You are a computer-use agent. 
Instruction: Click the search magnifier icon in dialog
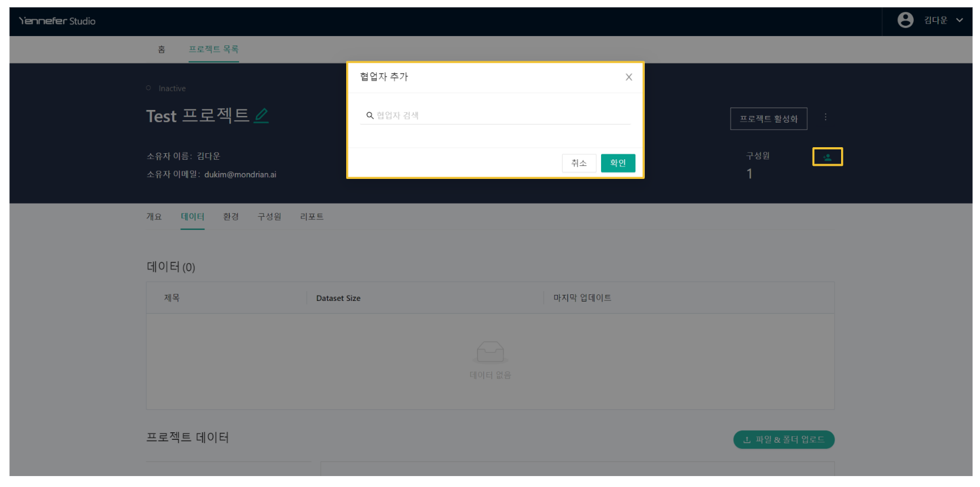pos(370,115)
